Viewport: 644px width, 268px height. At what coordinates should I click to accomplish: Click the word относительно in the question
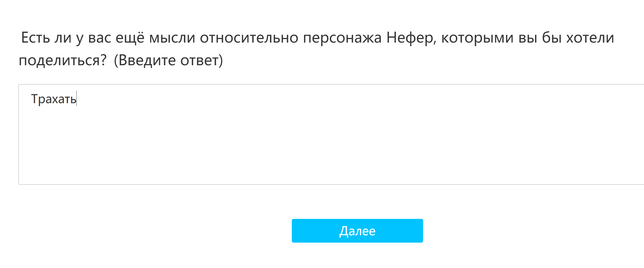(x=249, y=38)
